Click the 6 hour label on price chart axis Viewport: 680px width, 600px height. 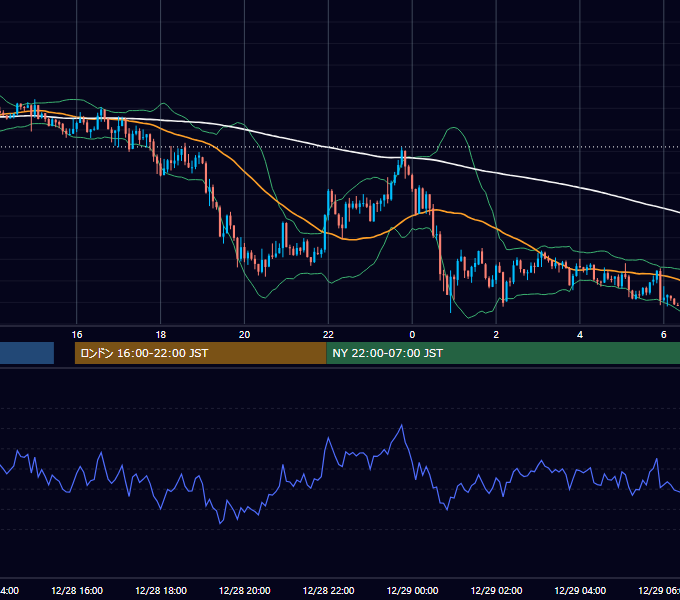coord(664,335)
